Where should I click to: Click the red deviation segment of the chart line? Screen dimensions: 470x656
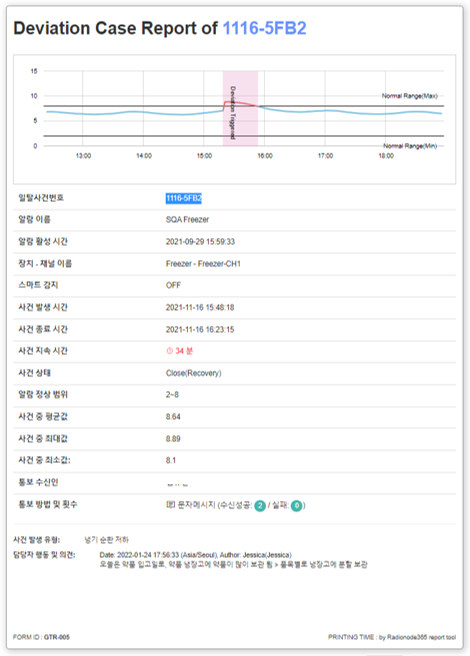[240, 104]
